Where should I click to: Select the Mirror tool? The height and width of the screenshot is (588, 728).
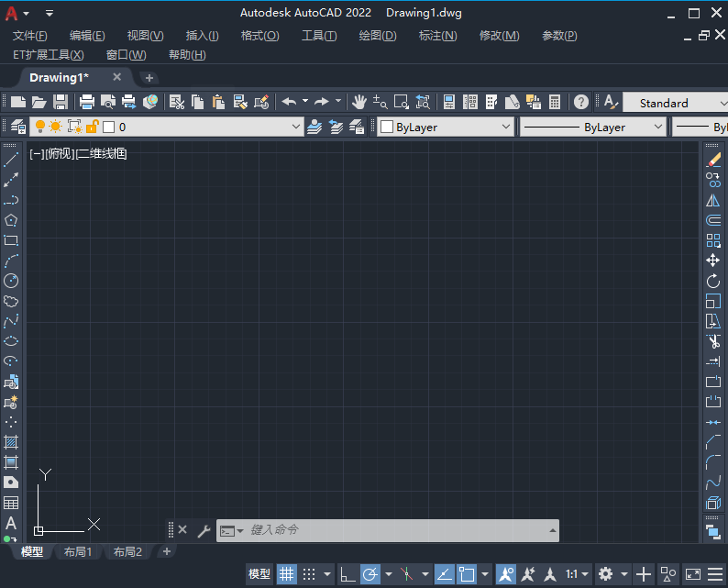click(713, 200)
